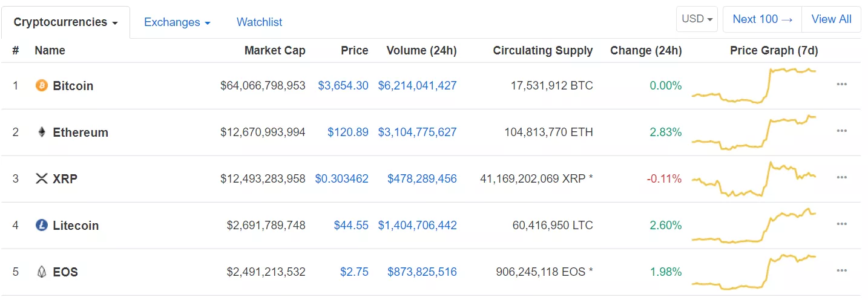Image resolution: width=868 pixels, height=300 pixels.
Task: Open Bitcoin price link $3,654.30
Action: point(343,86)
